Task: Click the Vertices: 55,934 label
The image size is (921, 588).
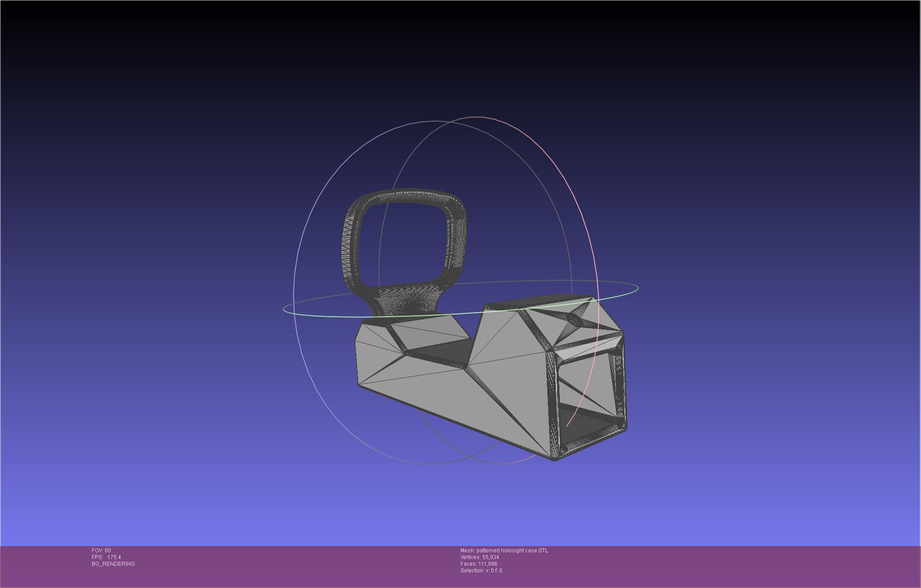Action: tap(480, 557)
